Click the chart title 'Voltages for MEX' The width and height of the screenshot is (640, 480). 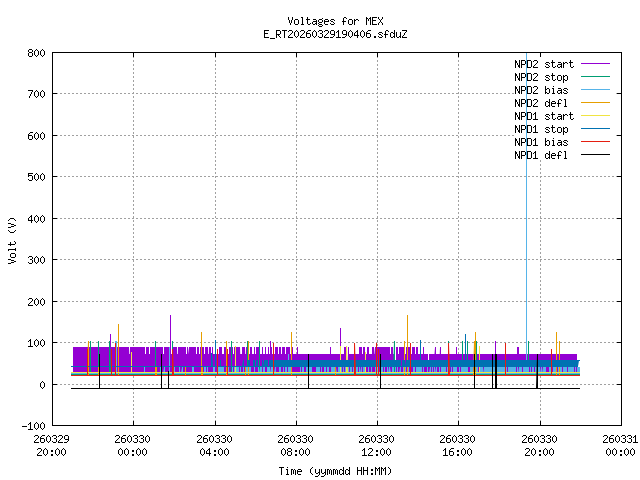pyautogui.click(x=335, y=21)
